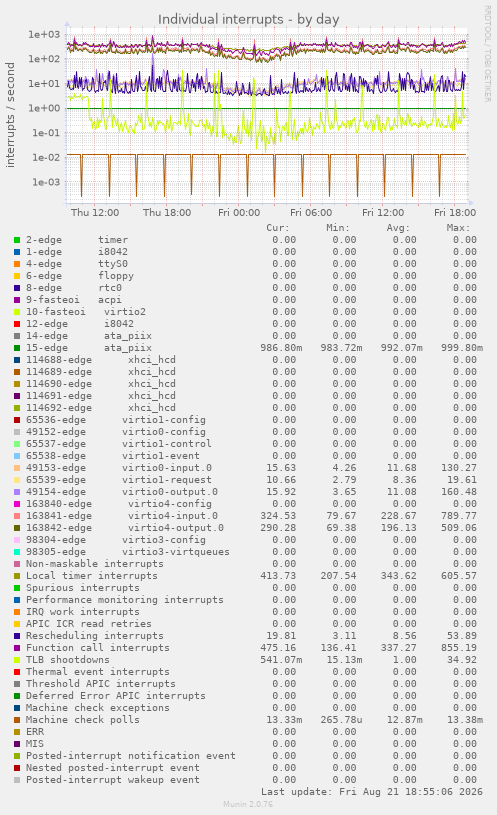Screen dimensions: 497x815
Task: Click the virtio4-output.0 legend label
Action: tap(176, 528)
